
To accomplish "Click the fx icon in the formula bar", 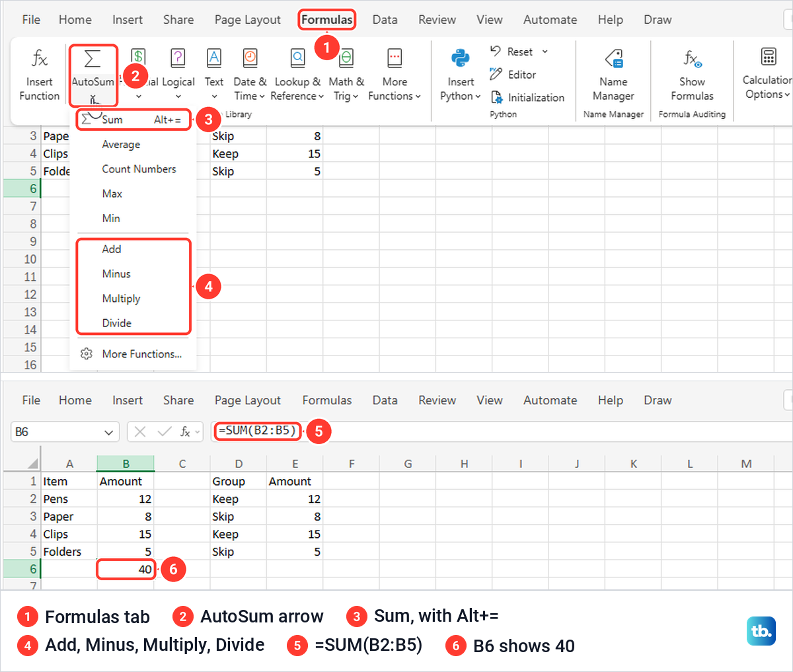I will pos(186,431).
